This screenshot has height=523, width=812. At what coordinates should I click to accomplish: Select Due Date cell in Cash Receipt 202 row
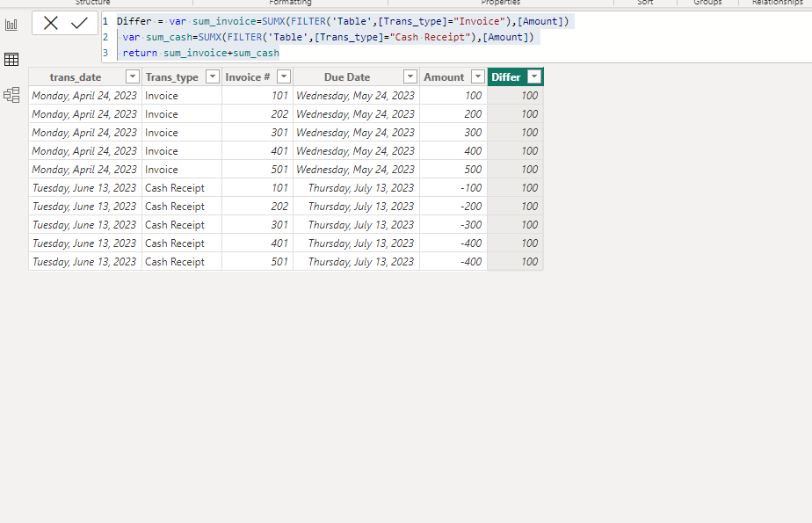[x=356, y=206]
